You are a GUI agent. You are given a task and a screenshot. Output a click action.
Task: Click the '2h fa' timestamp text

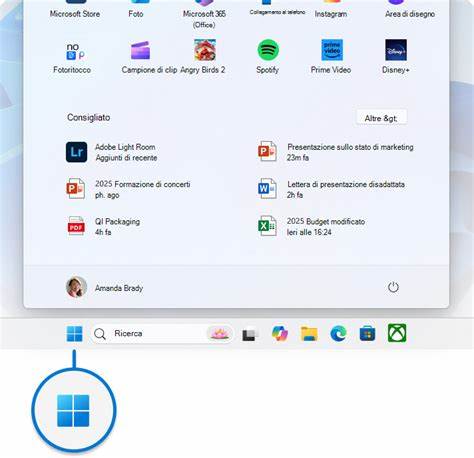click(295, 195)
